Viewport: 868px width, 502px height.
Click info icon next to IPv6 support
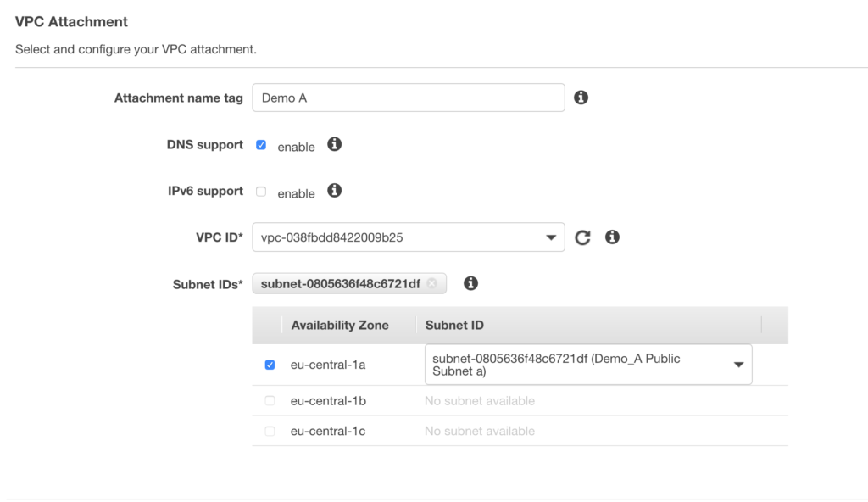[x=334, y=191]
